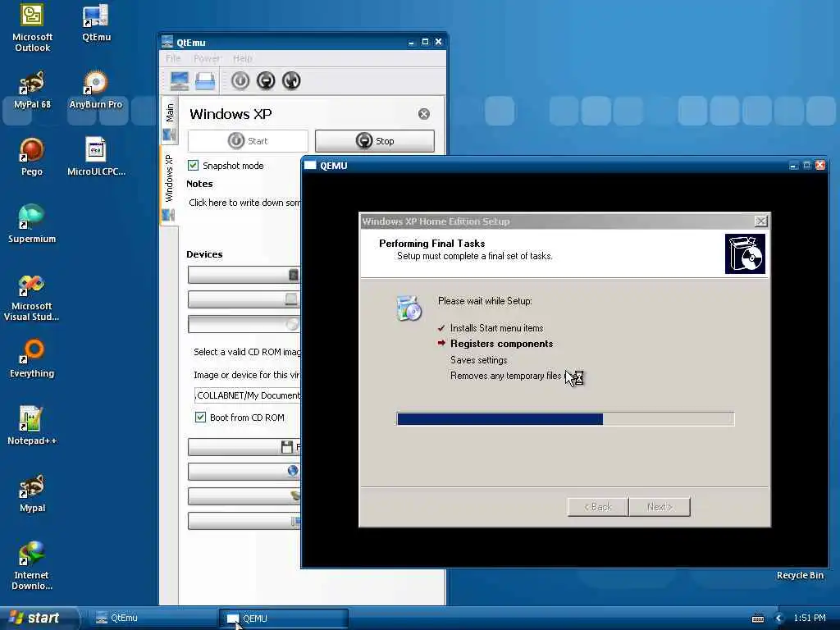840x630 pixels.
Task: Show hidden tray icons arrow in taskbar
Action: tap(779, 619)
